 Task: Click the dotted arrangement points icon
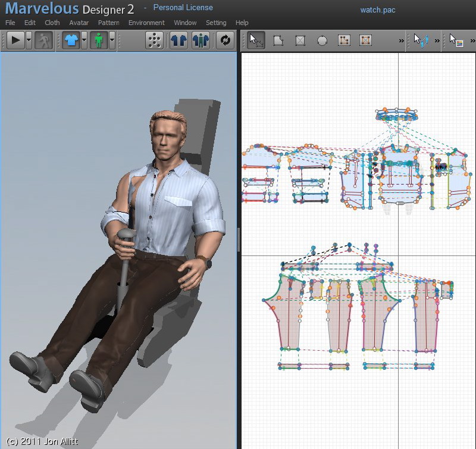154,40
